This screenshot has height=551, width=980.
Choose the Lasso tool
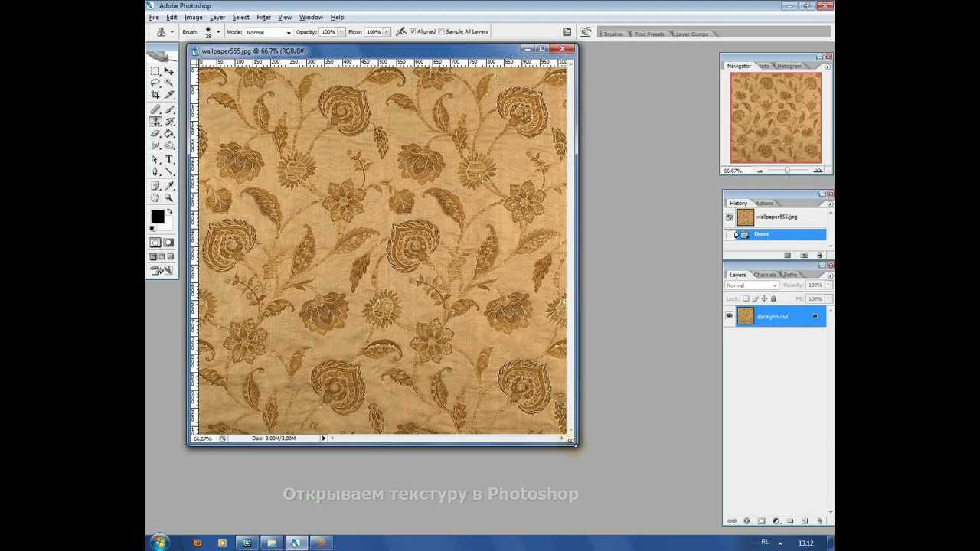pos(155,83)
